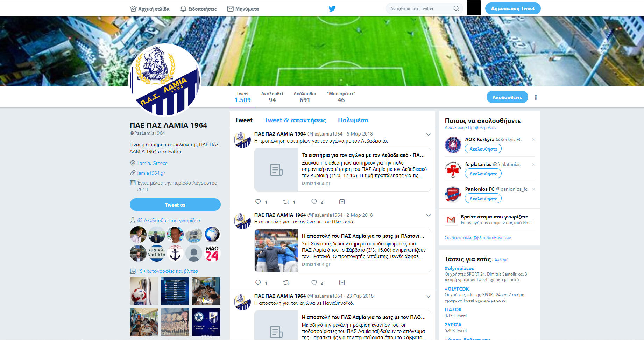The width and height of the screenshot is (644, 340).
Task: Click the Tweet σε button
Action: [175, 204]
